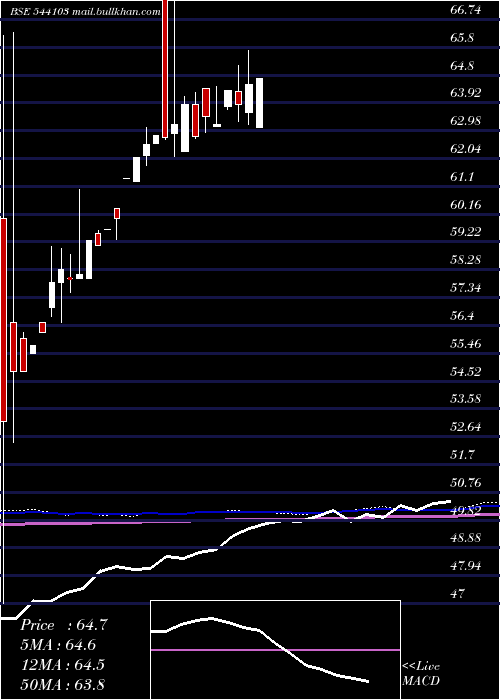Click the 54.52 price axis label
Screen dimensions: 500x700
pyautogui.click(x=466, y=371)
